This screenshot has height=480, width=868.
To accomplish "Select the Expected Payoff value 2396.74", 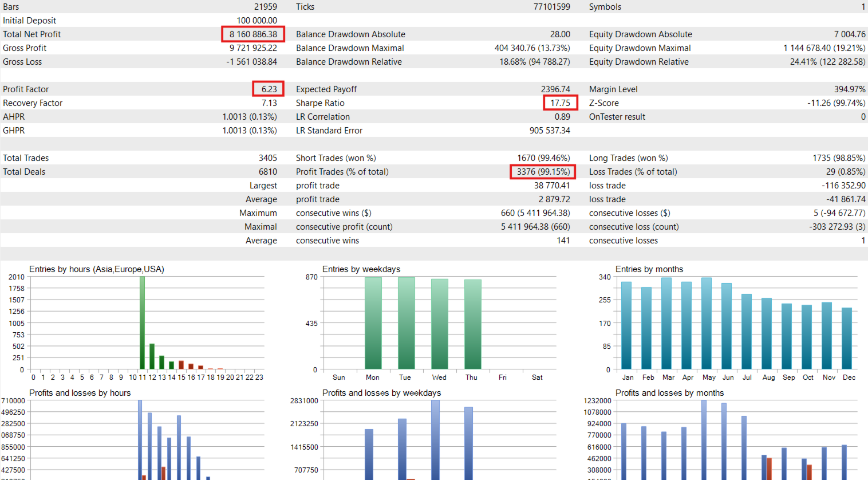I will [555, 89].
